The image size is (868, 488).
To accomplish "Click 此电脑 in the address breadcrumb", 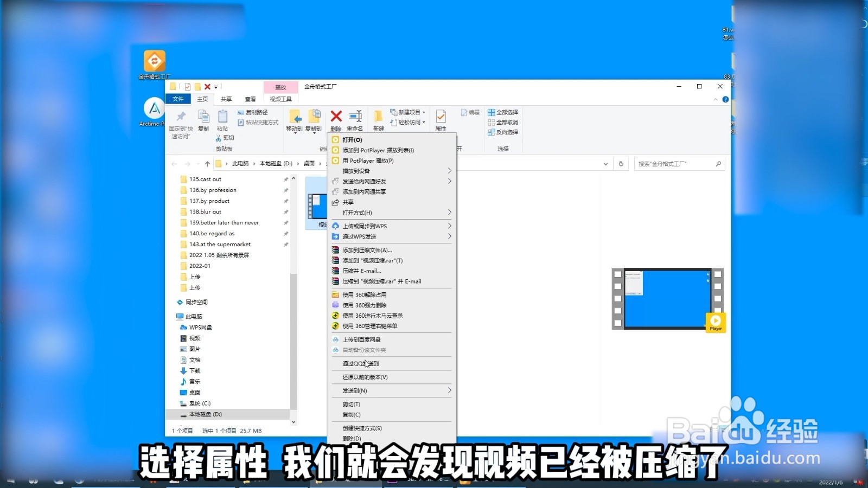I will (x=240, y=164).
